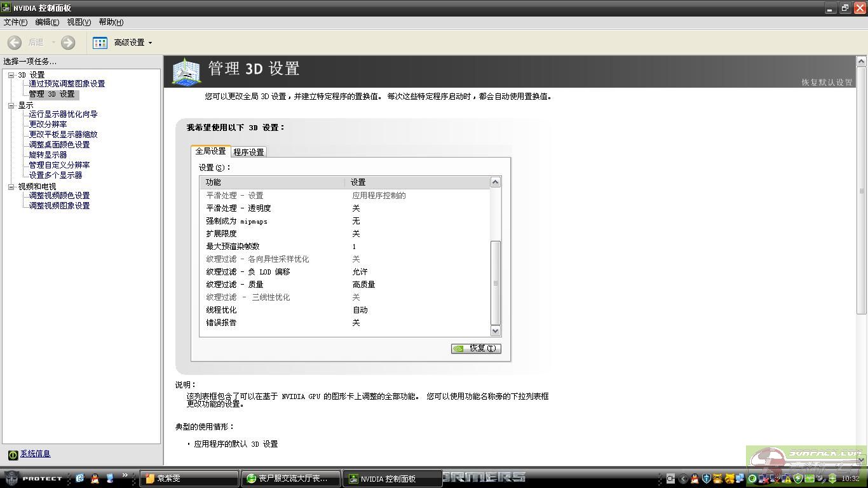
Task: Select 设置多个显示器 tree item
Action: point(55,175)
